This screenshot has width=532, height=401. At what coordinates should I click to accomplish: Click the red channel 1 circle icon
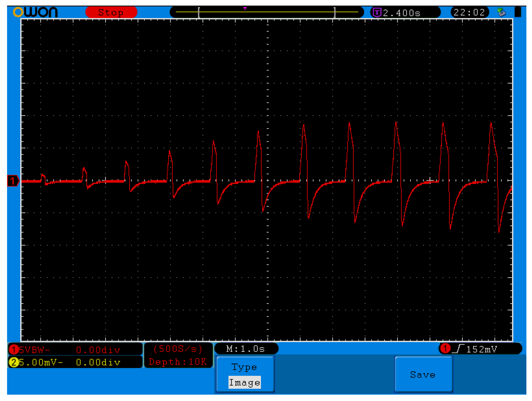click(14, 350)
